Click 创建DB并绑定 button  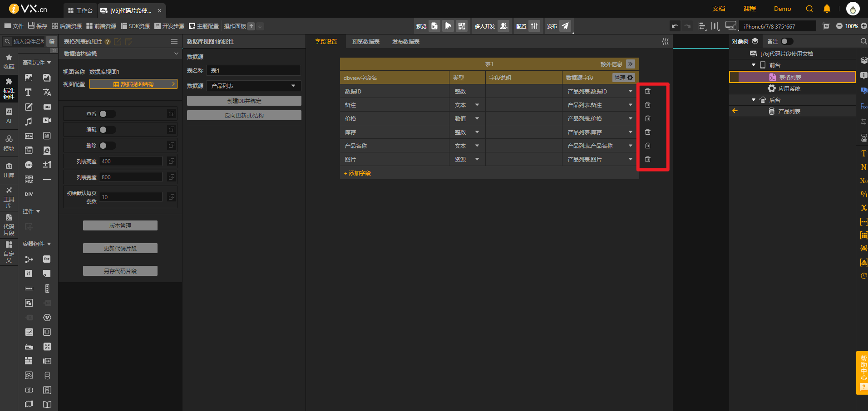(x=244, y=101)
